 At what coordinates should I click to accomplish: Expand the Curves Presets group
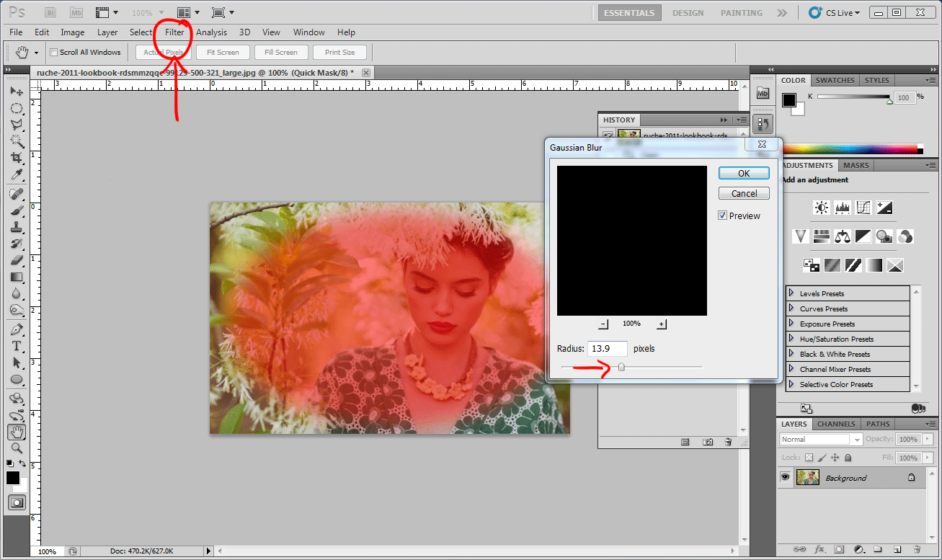(x=791, y=308)
